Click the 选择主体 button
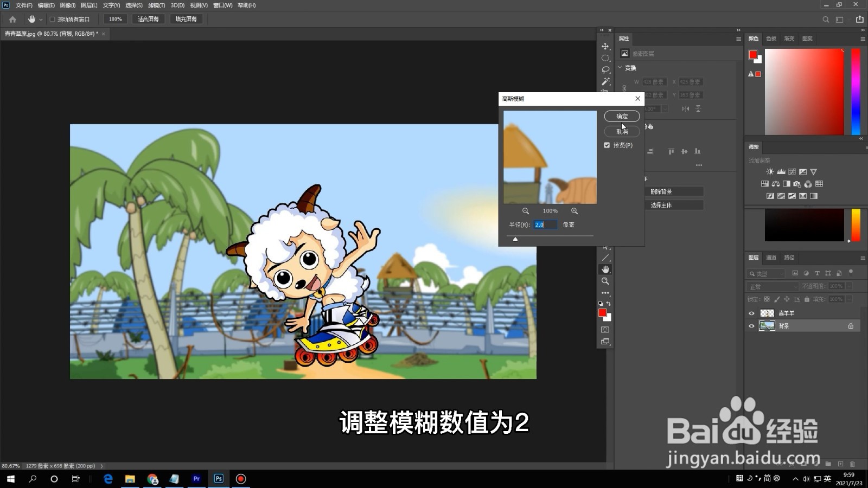This screenshot has width=868, height=488. pos(674,205)
